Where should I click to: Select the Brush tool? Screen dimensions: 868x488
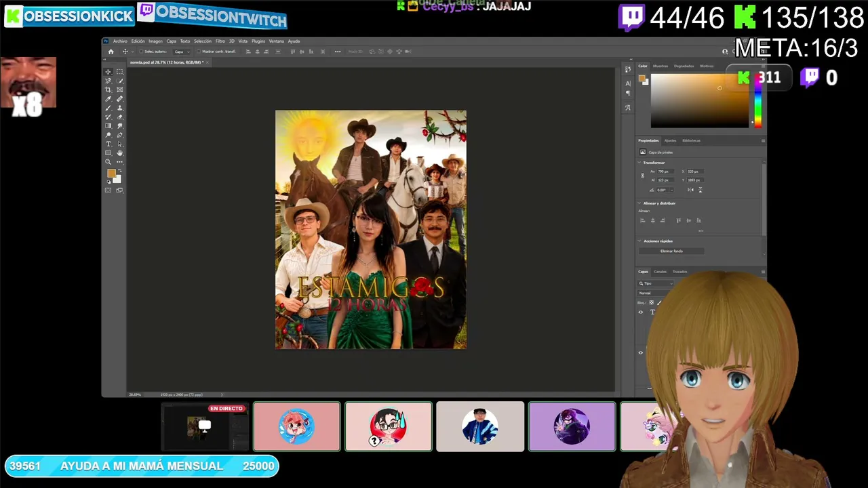[108, 108]
